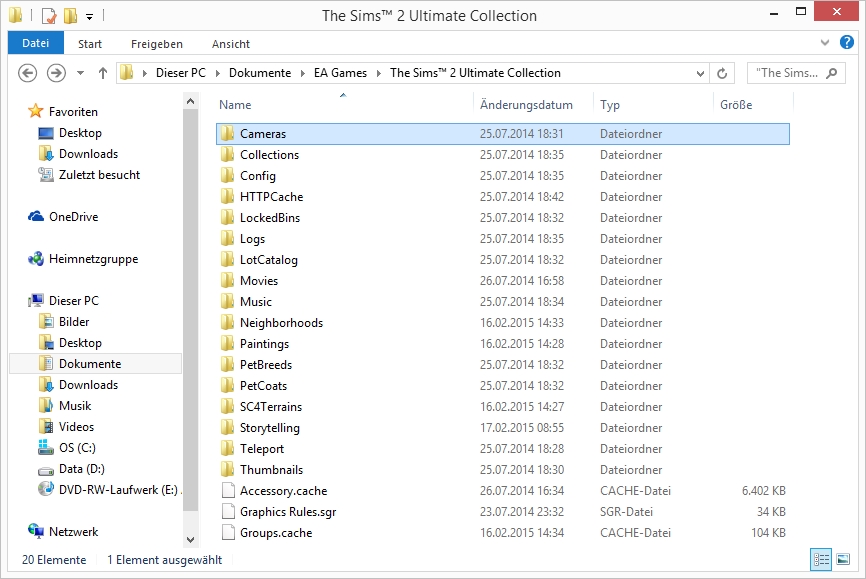Open Help via the question mark icon
The width and height of the screenshot is (866, 579).
pos(847,43)
